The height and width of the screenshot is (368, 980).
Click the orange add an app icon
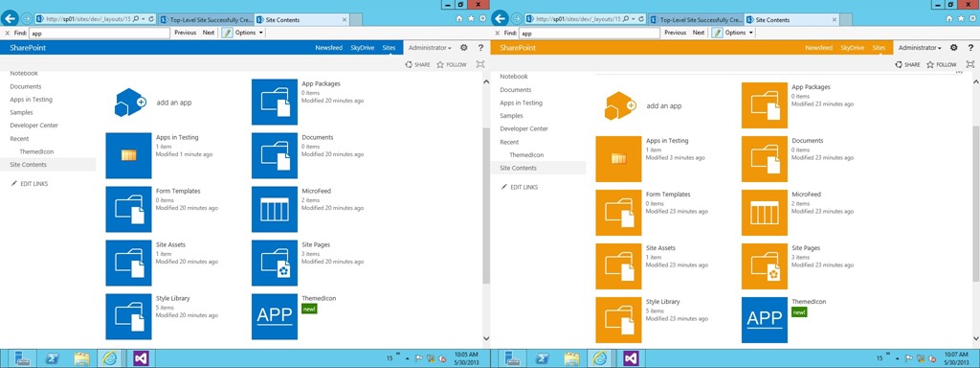pyautogui.click(x=620, y=105)
